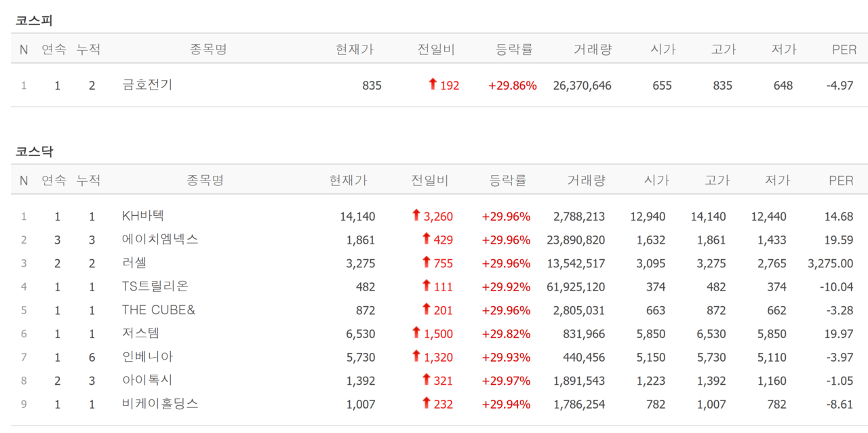Open the 인베니아 stock link
This screenshot has width=868, height=433.
(147, 356)
